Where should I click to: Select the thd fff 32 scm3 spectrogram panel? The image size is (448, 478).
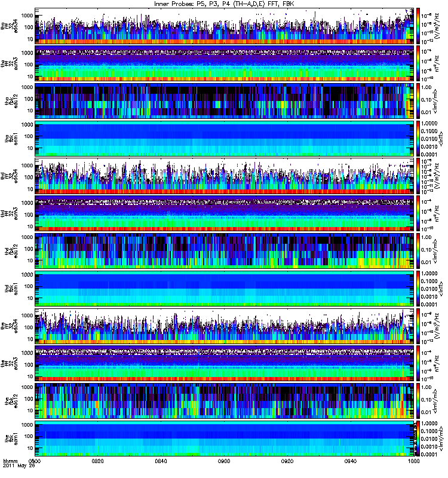pyautogui.click(x=224, y=214)
